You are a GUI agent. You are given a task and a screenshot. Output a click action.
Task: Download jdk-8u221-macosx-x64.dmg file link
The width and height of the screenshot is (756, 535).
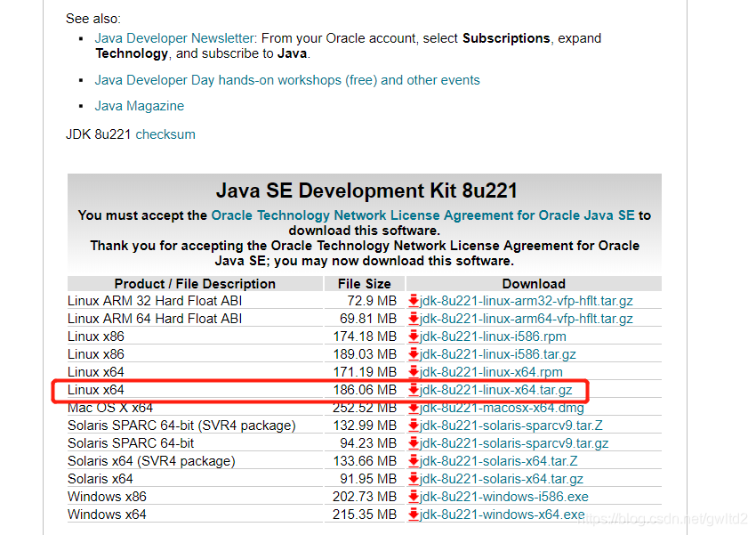[x=502, y=408]
